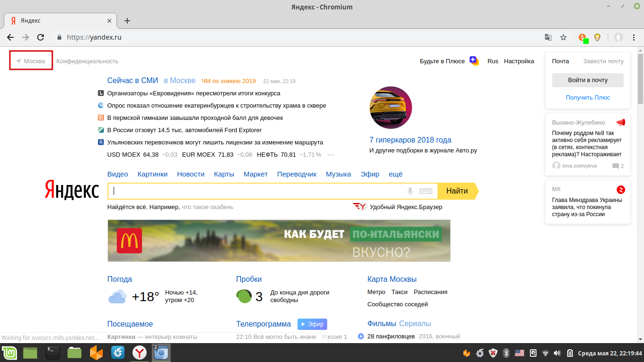Click the Яндекс.Браузер icon near the search field

tap(360, 207)
